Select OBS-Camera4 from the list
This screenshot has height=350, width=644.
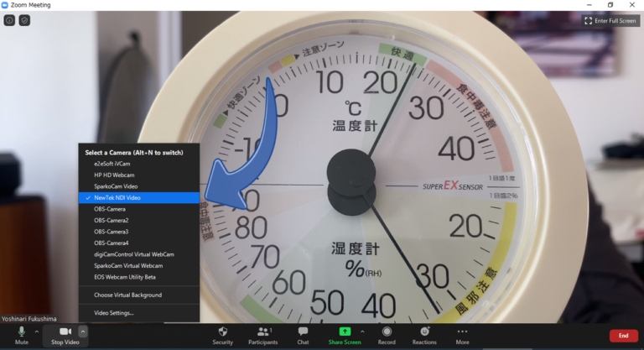pyautogui.click(x=139, y=243)
